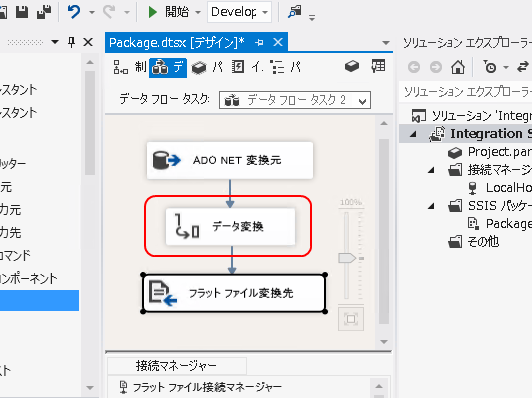Select Project.params in Solution Explorer
The image size is (532, 398).
(490, 152)
